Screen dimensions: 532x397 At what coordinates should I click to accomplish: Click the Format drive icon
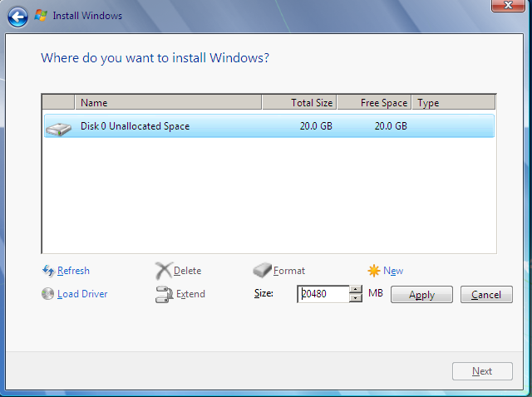click(x=262, y=270)
